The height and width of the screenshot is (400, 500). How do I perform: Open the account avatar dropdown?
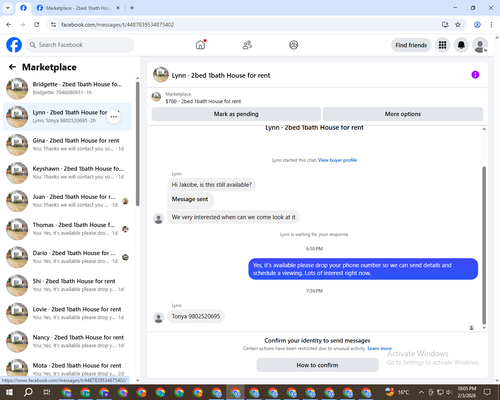pyautogui.click(x=480, y=45)
